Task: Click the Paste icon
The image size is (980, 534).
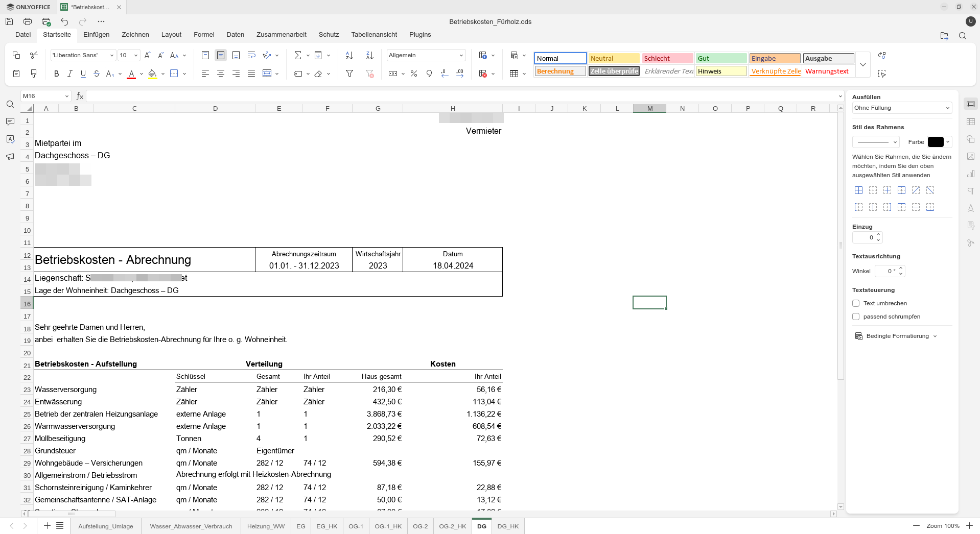Action: click(16, 74)
